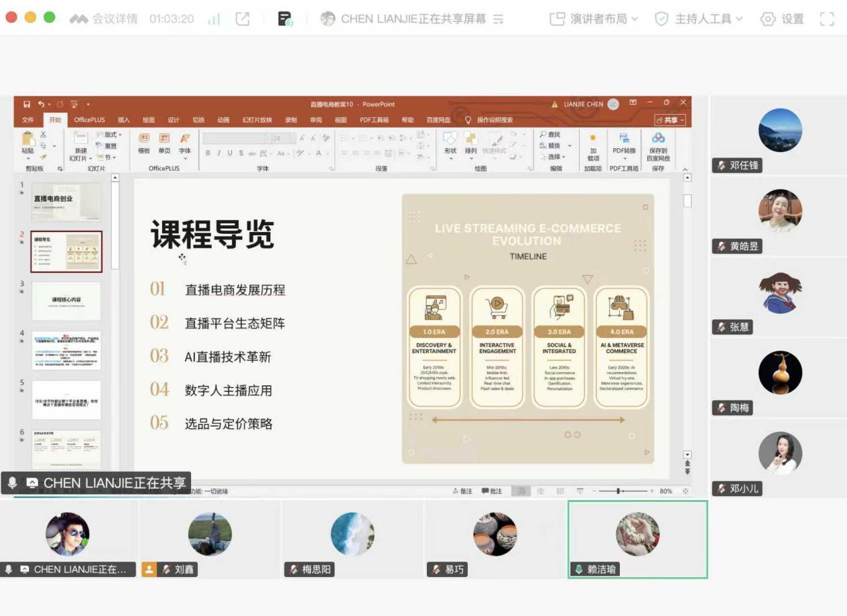
Task: Switch to the 插入 ribbon tab
Action: coord(124,120)
